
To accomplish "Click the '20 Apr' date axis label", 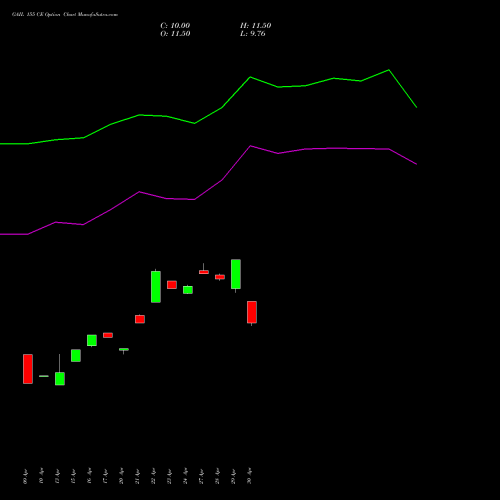I will click(x=122, y=477).
